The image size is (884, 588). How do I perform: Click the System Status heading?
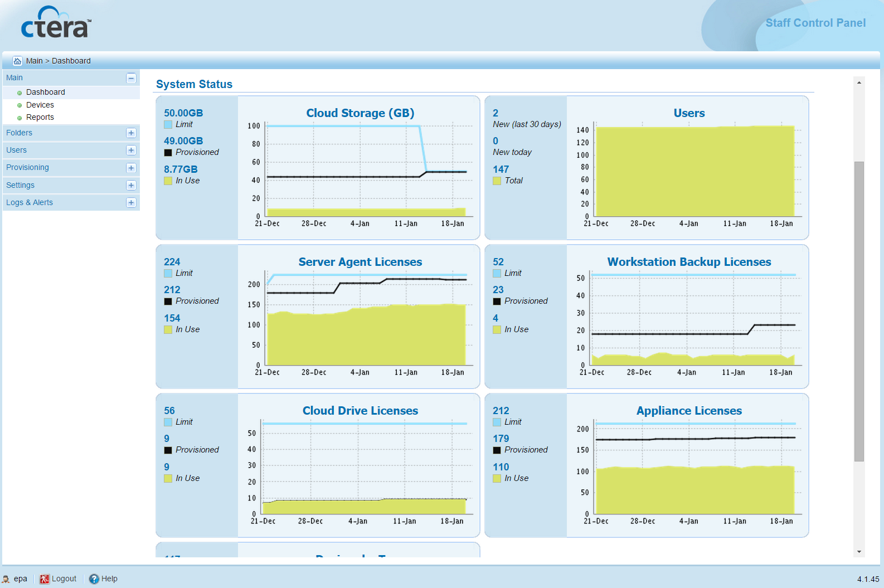(x=194, y=84)
